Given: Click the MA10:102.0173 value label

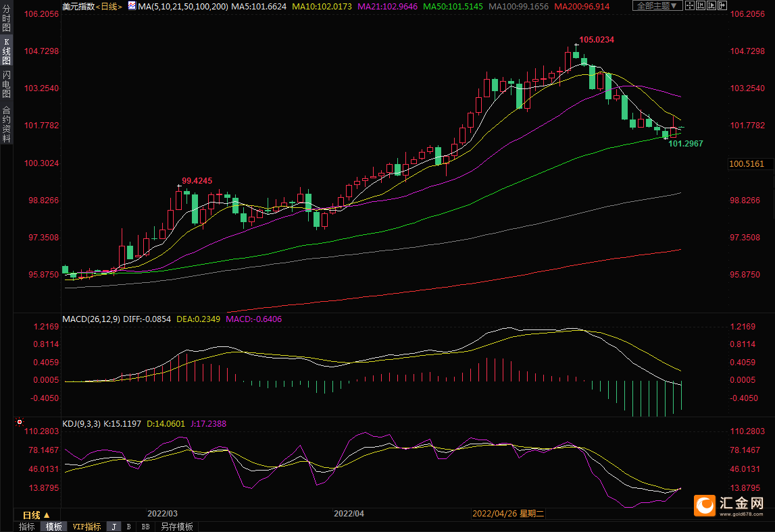Looking at the screenshot, I should [x=322, y=7].
